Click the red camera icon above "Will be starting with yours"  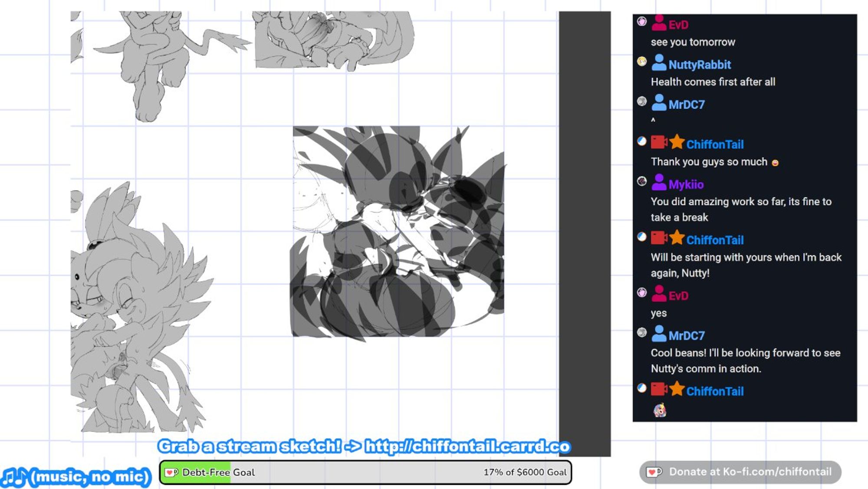coord(659,237)
